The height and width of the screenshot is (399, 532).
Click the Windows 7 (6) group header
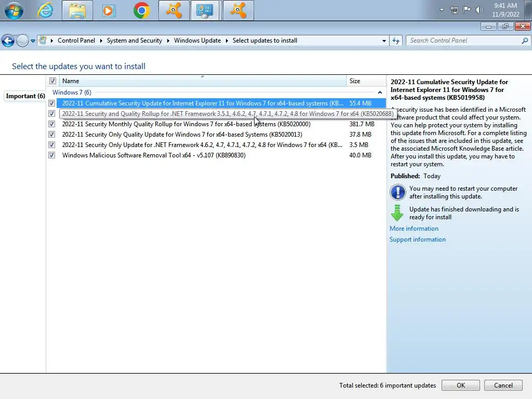click(72, 92)
